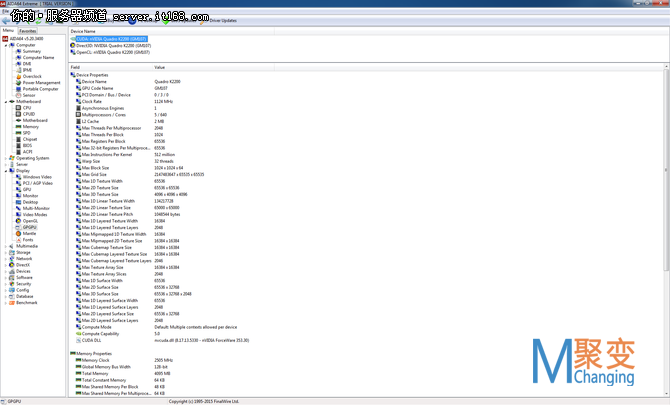Select the Direct3D: NVIDIA Quadro K2200 device
The image size is (670, 405).
[x=111, y=46]
